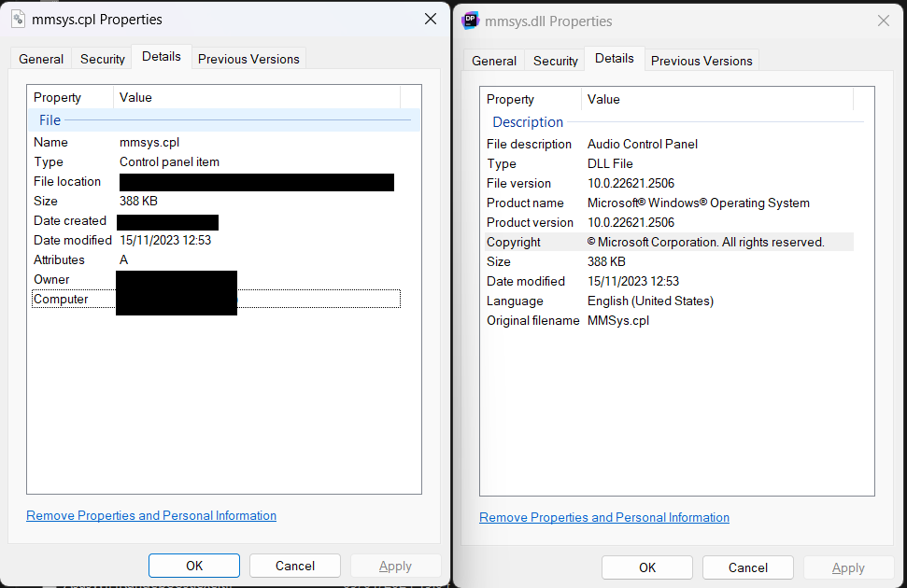Click Remove Properties link in mmsys.dll window
The height and width of the screenshot is (588, 907).
[604, 517]
